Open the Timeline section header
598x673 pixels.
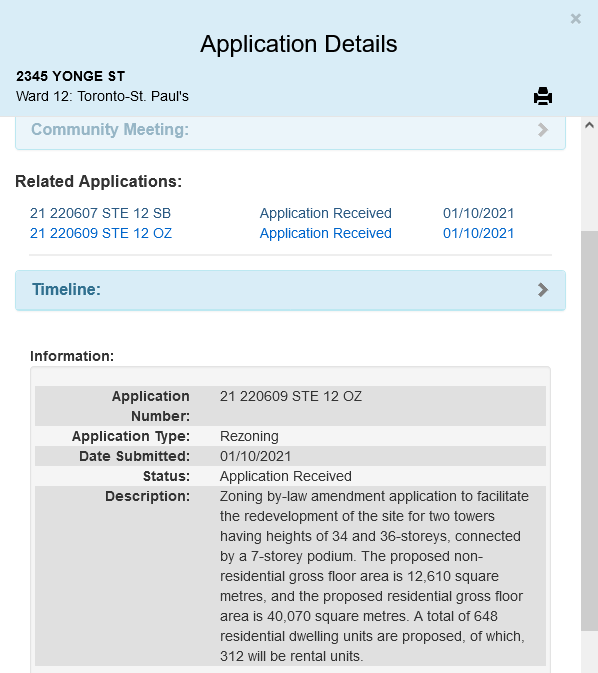click(290, 290)
